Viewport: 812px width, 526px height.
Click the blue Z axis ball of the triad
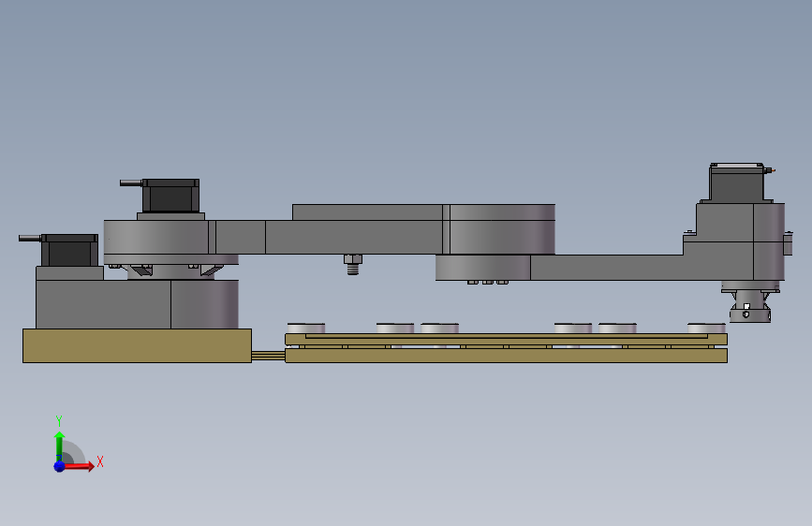(60, 466)
